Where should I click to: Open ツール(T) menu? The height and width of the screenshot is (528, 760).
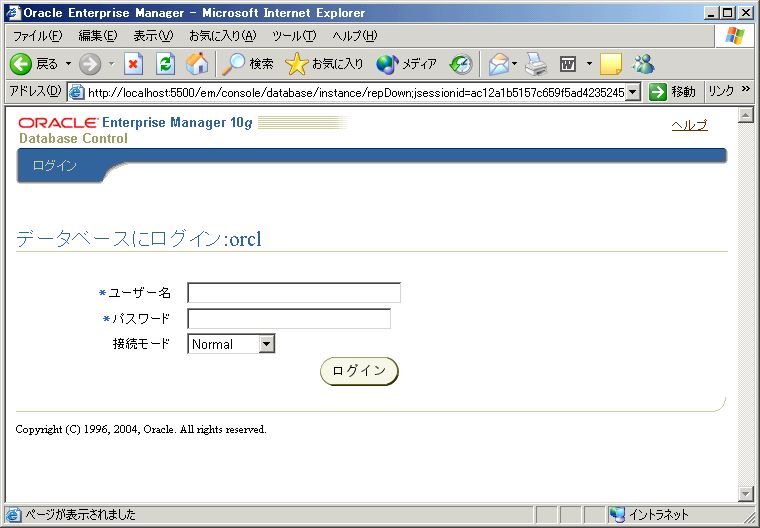click(294, 36)
